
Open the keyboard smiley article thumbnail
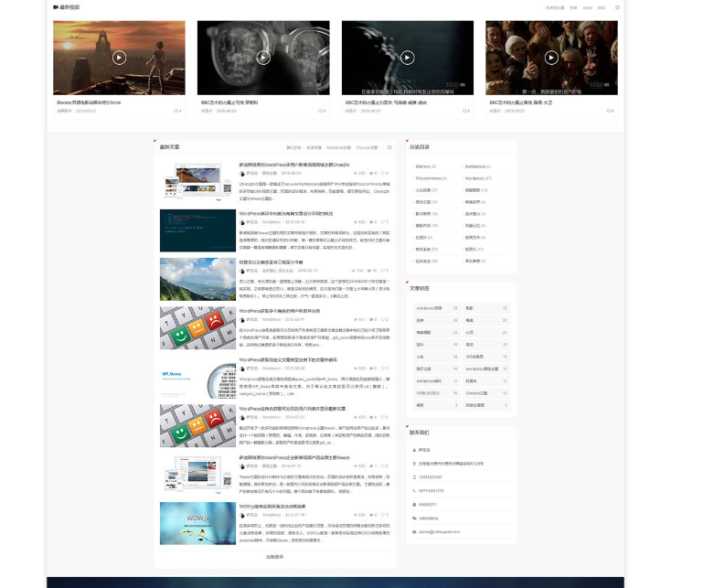[197, 327]
